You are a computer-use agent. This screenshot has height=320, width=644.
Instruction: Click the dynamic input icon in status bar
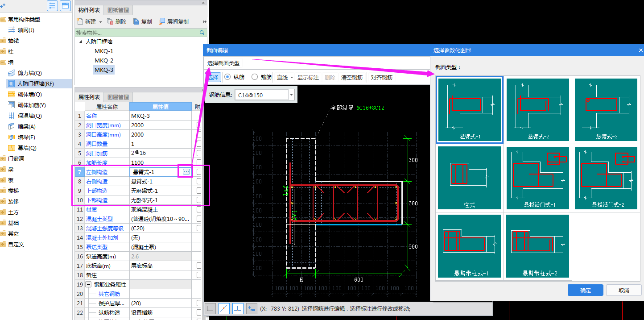(x=251, y=308)
